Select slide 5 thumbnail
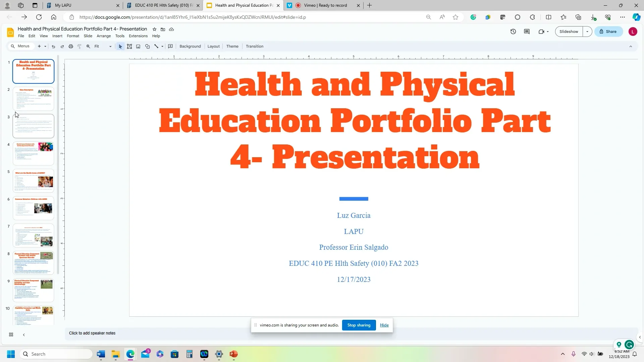Image resolution: width=644 pixels, height=362 pixels. [x=33, y=181]
